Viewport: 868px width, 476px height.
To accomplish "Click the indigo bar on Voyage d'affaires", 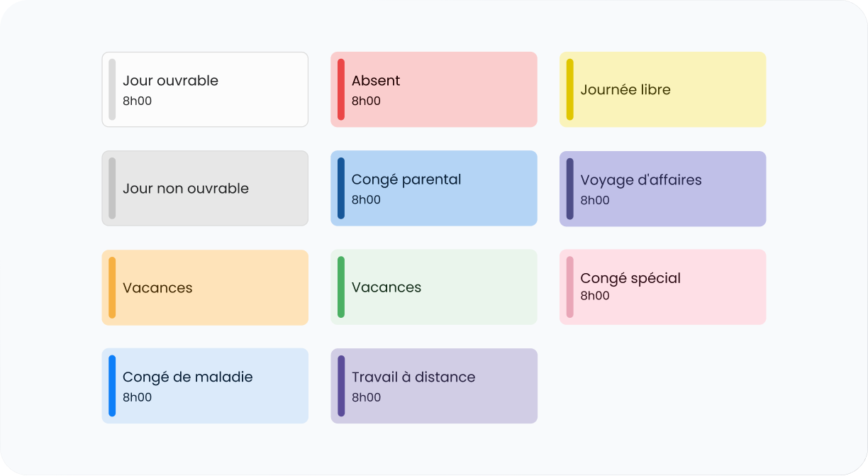I will 570,189.
